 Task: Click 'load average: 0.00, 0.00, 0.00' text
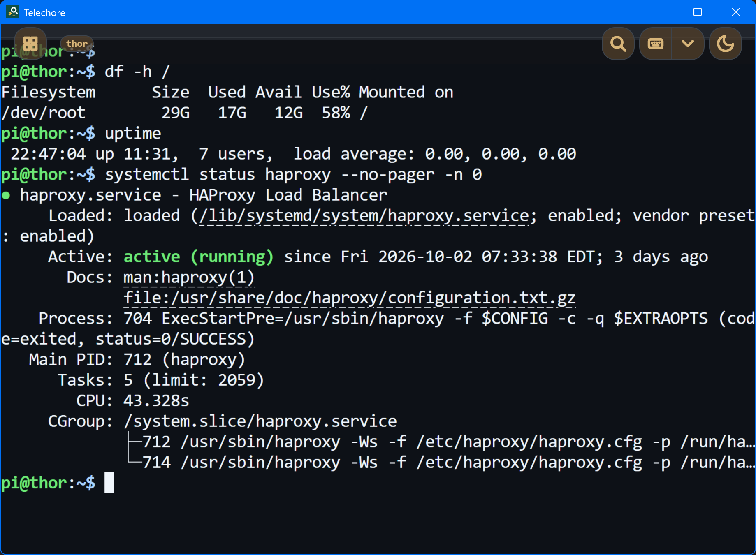(x=435, y=154)
